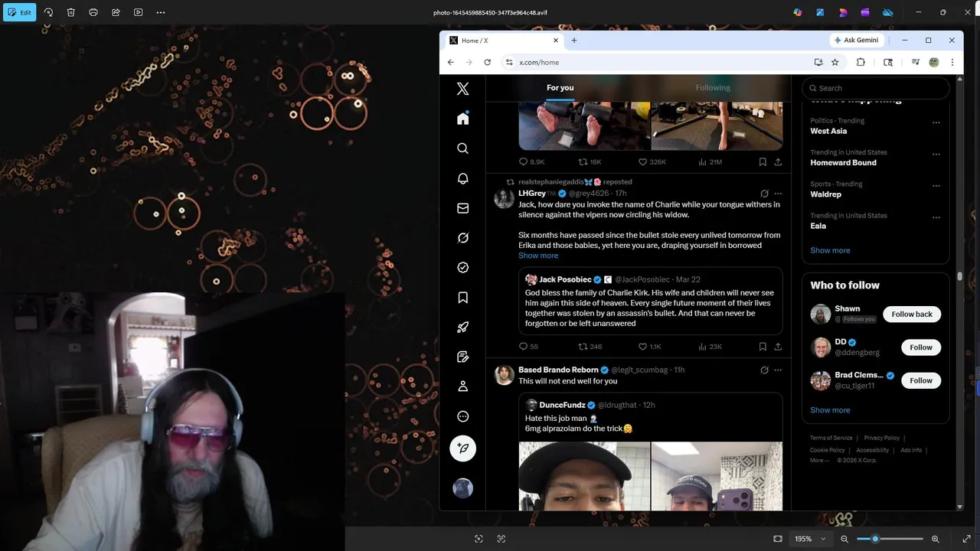Image resolution: width=980 pixels, height=551 pixels.
Task: Follow back Shawn
Action: click(x=912, y=315)
